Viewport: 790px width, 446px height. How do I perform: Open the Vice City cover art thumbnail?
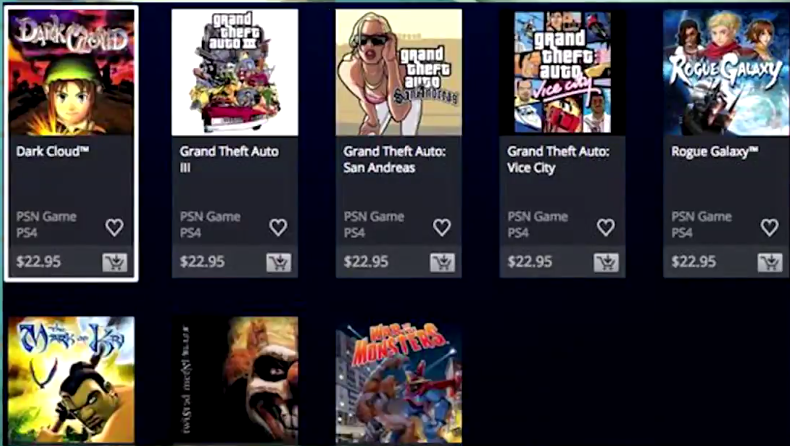562,73
